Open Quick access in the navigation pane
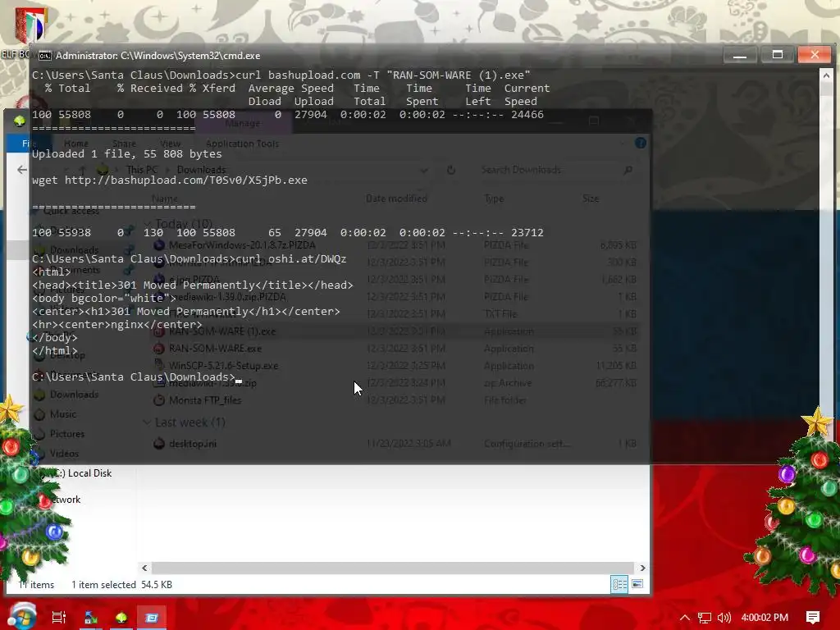 (71, 211)
